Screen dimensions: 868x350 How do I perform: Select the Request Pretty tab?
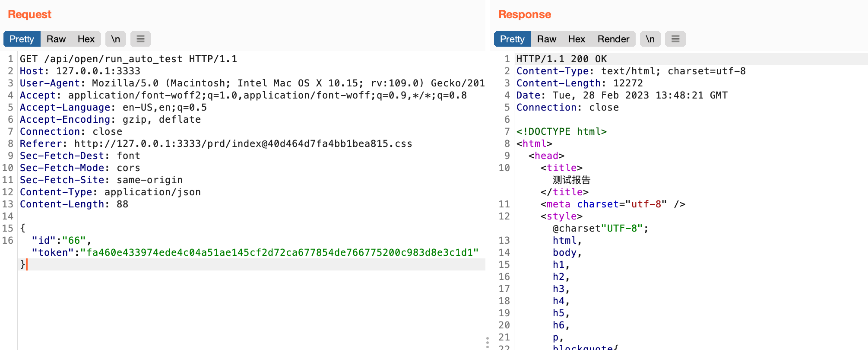click(22, 39)
